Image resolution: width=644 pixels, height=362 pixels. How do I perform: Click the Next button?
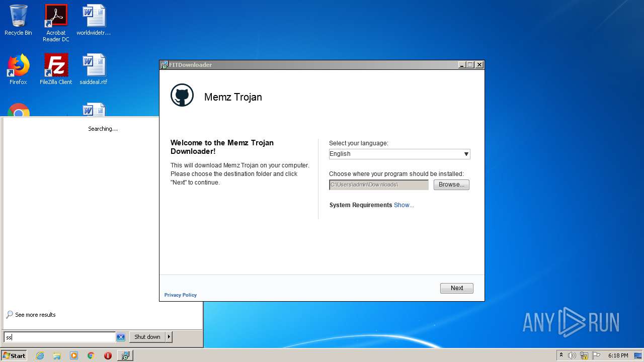(x=457, y=288)
